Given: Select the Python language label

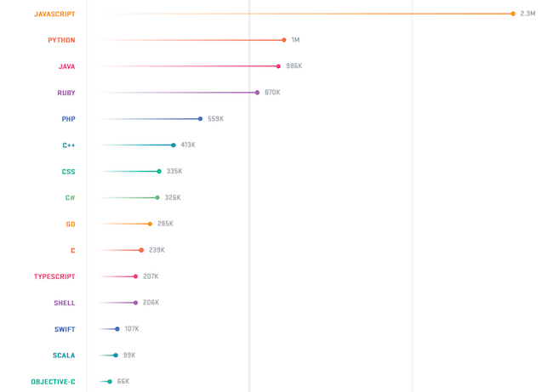Looking at the screenshot, I should (x=61, y=40).
